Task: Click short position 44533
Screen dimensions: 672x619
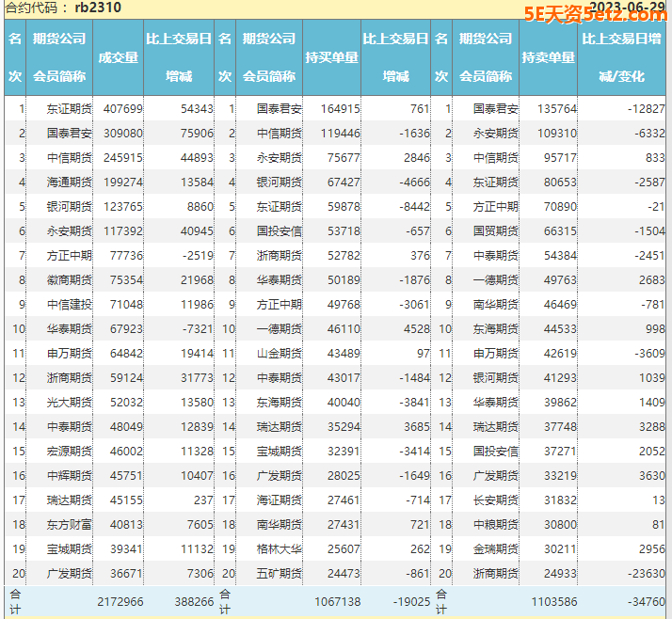Action: click(561, 328)
